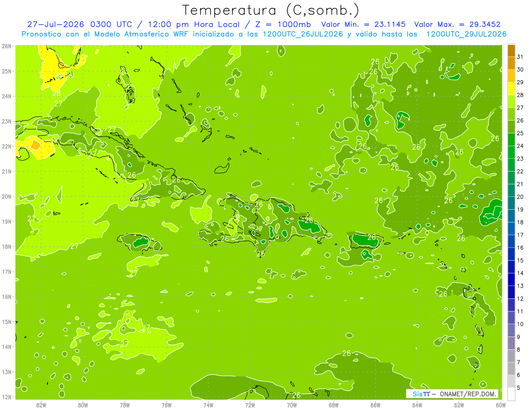Click legend value 29 on color bar
532x411 pixels.
click(520, 82)
